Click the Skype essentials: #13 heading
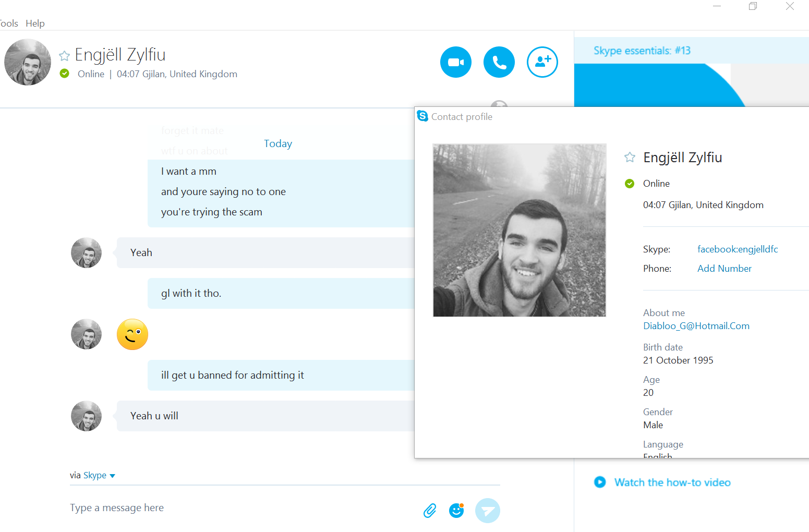This screenshot has height=532, width=809. (x=642, y=51)
